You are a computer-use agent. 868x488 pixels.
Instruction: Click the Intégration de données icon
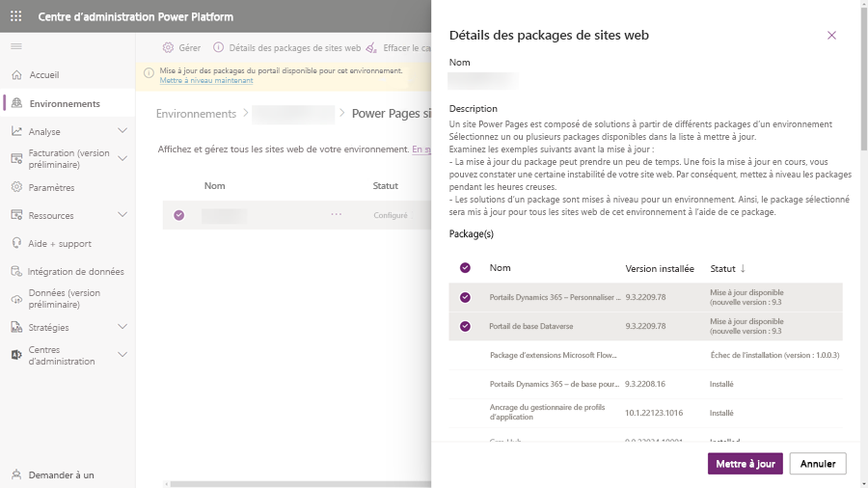pos(16,271)
